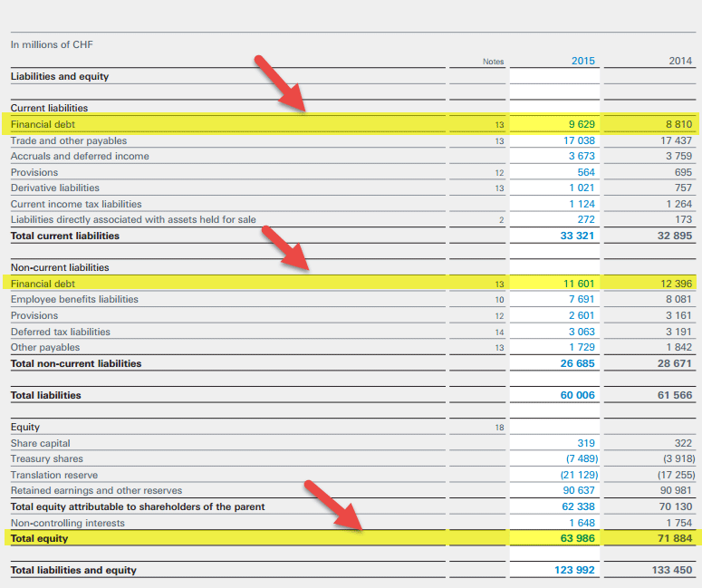
Task: Select derivative liabilities value 1 021
Action: (582, 188)
